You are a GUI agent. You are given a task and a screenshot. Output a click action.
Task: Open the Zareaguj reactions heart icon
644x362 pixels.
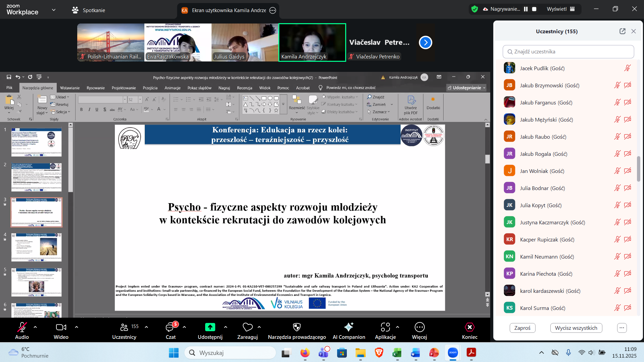click(247, 327)
